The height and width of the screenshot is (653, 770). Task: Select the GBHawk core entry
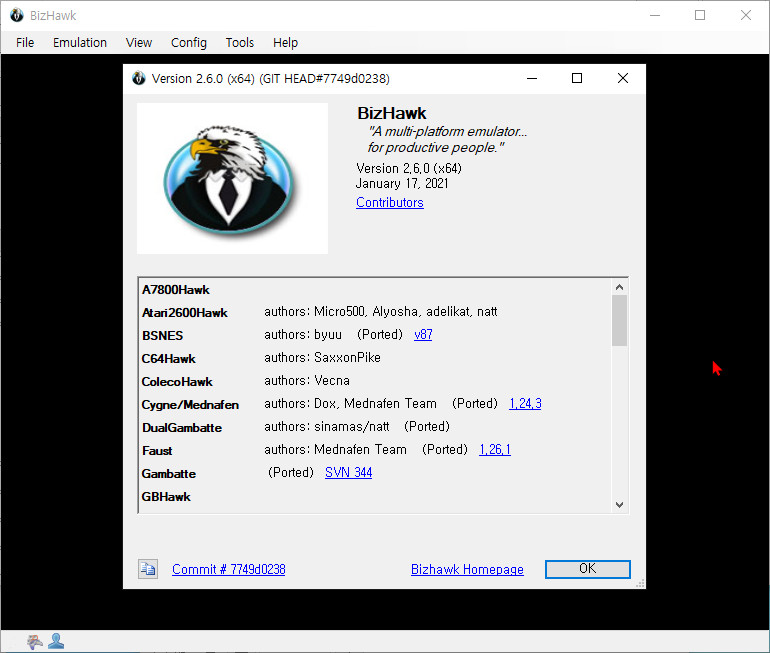coord(166,497)
